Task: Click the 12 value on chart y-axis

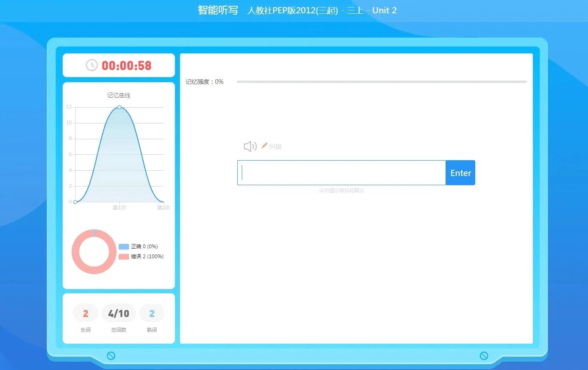Action: point(69,107)
